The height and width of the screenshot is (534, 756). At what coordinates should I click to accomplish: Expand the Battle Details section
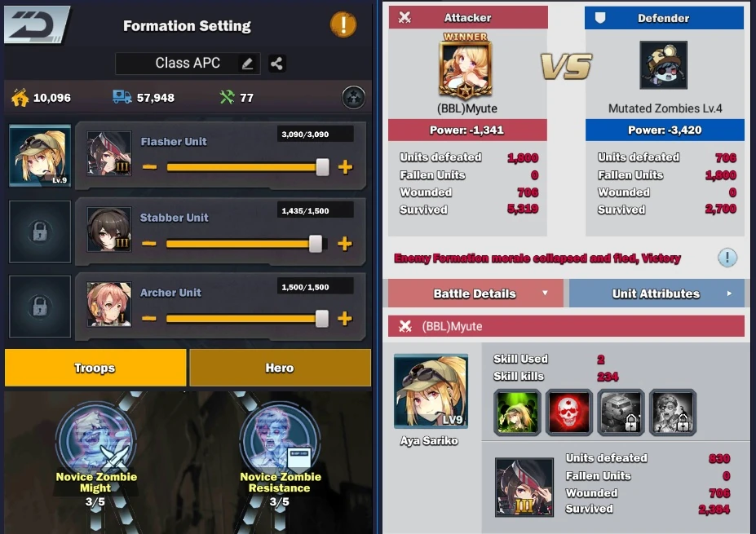pyautogui.click(x=475, y=293)
